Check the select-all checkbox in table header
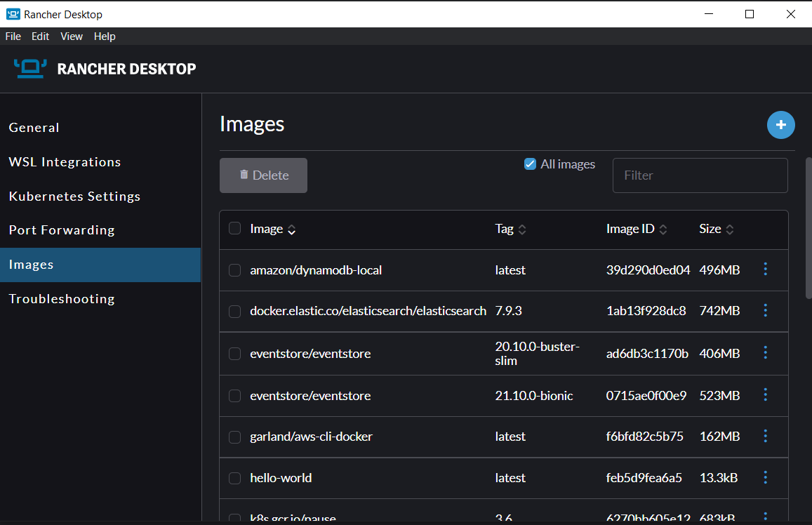 click(x=234, y=228)
